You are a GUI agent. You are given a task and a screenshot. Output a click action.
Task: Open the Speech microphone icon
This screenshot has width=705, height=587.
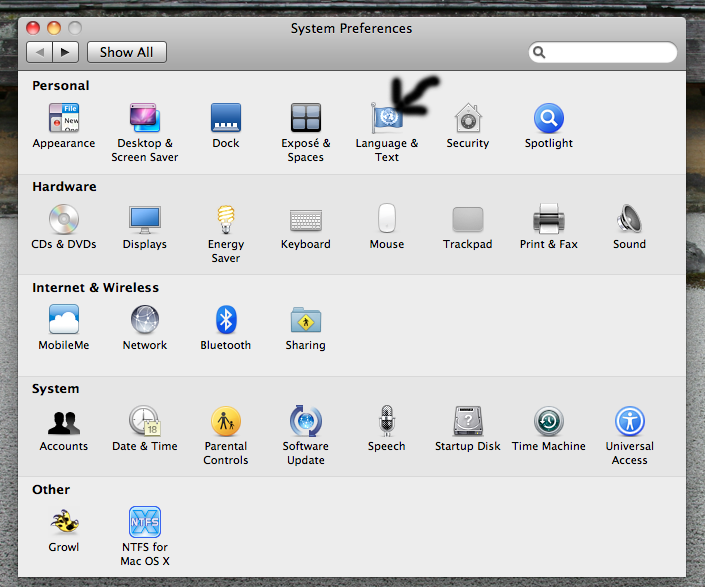(x=387, y=421)
